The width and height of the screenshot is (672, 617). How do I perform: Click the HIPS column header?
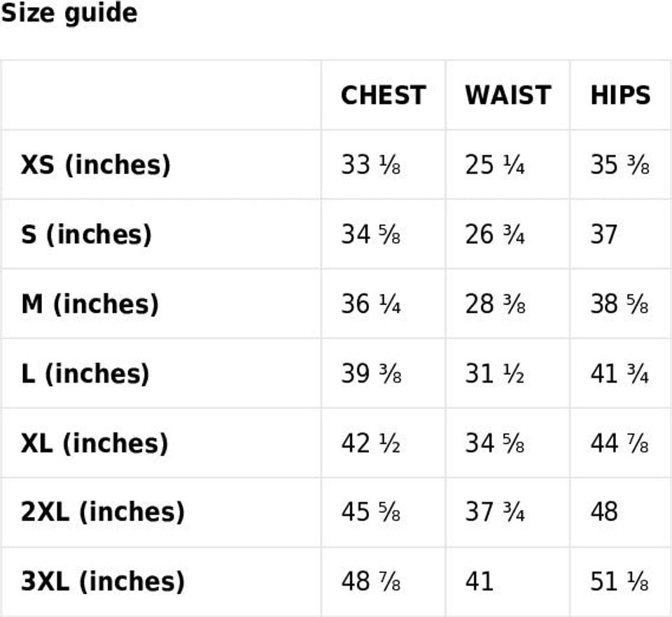click(620, 95)
